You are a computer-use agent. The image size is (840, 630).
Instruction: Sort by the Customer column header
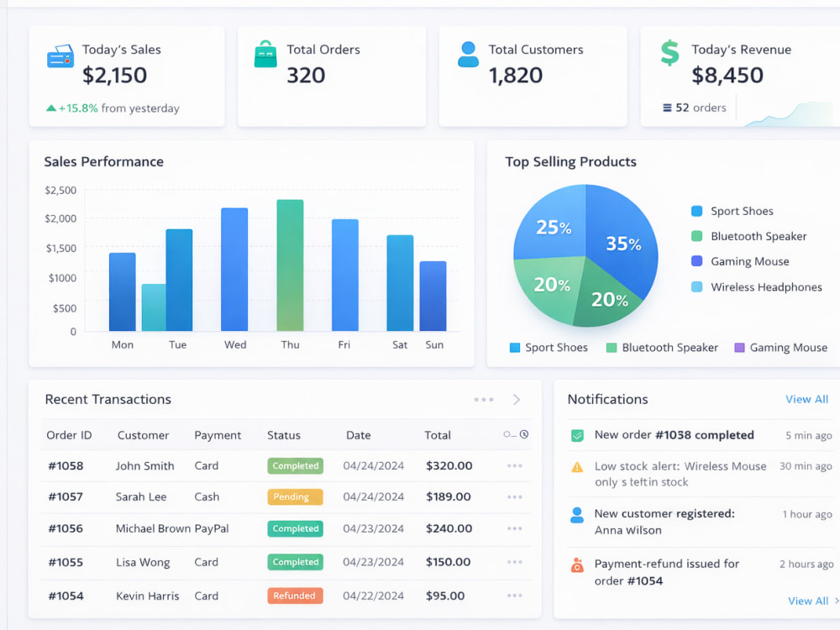[x=143, y=435]
